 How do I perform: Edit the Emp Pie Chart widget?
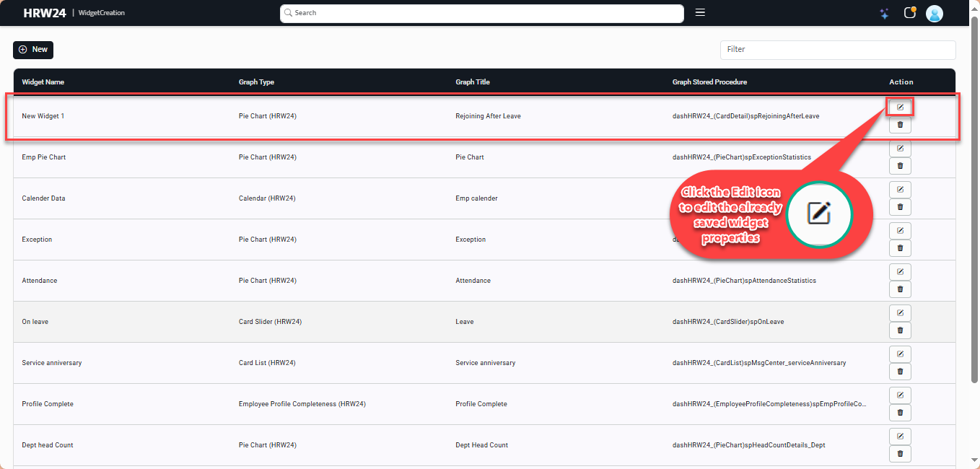(900, 148)
